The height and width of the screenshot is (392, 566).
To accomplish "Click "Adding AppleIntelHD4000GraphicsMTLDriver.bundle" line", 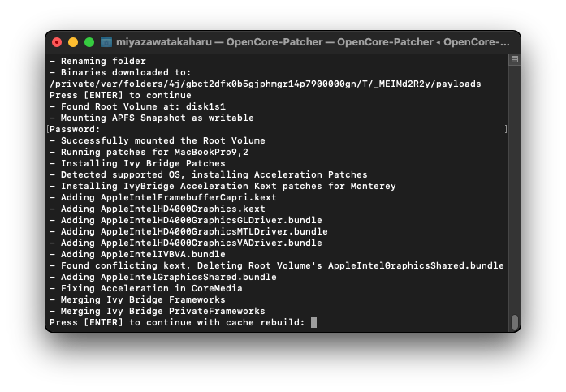I will (188, 231).
